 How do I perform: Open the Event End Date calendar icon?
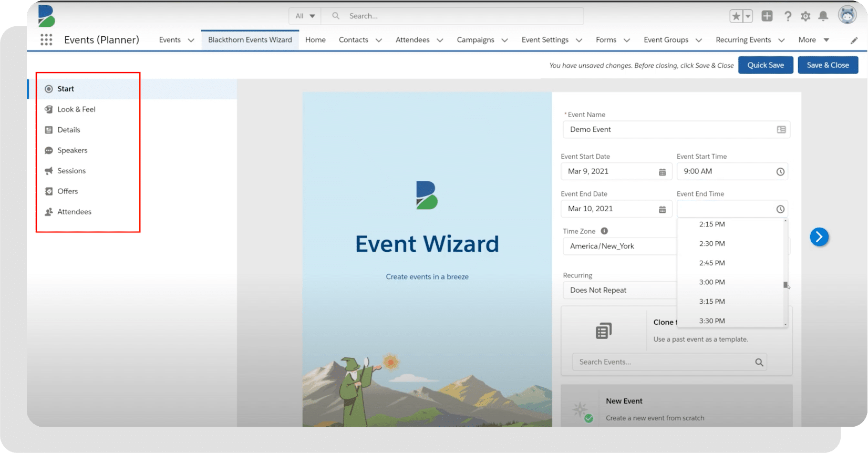tap(663, 209)
